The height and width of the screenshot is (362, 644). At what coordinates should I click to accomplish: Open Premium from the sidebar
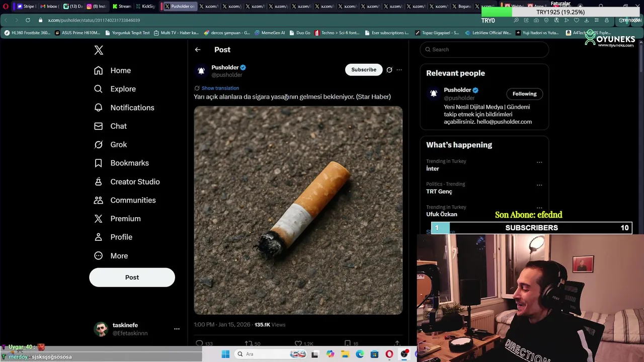point(117,219)
